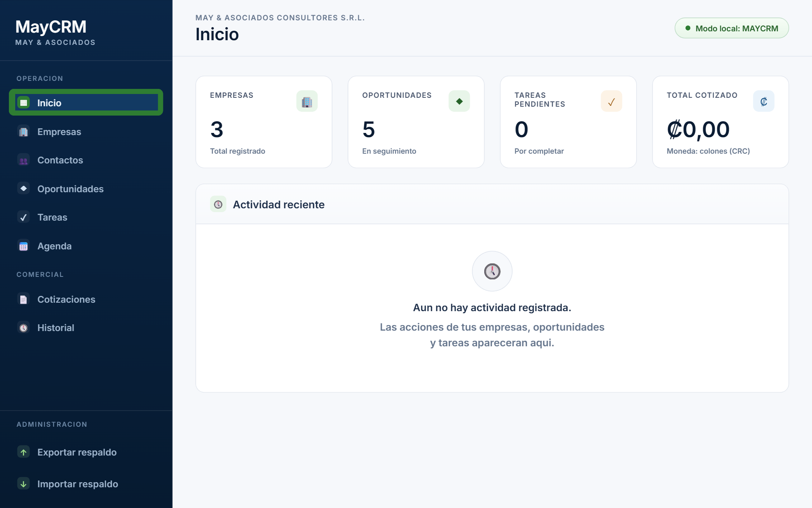Click the Historial clock icon in sidebar
This screenshot has height=508, width=812.
pyautogui.click(x=24, y=328)
